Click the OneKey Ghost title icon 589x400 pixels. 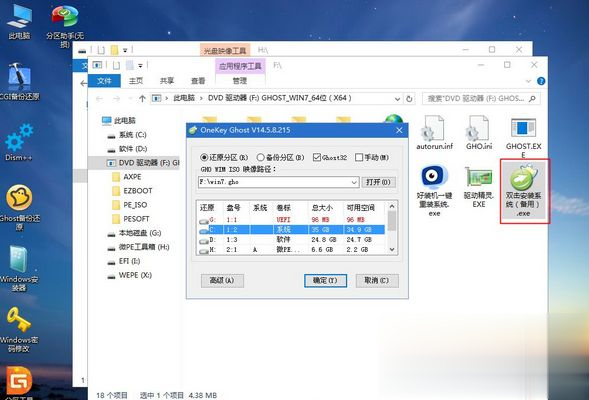pyautogui.click(x=193, y=130)
